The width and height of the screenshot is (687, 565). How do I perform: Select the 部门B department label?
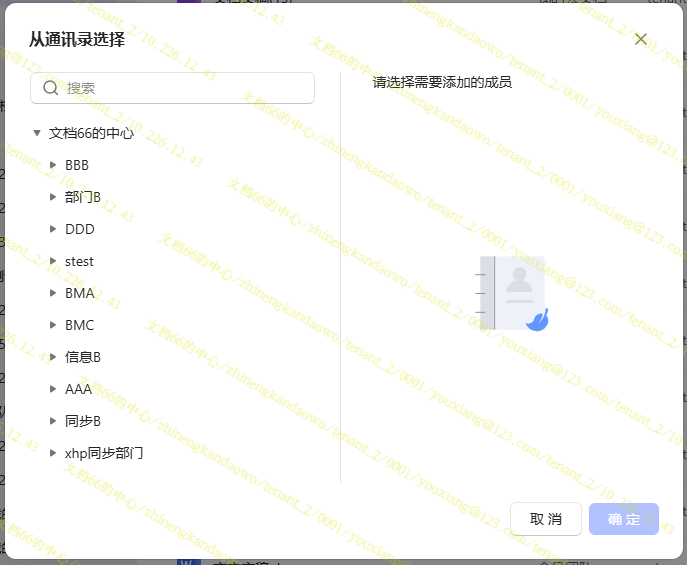click(83, 197)
